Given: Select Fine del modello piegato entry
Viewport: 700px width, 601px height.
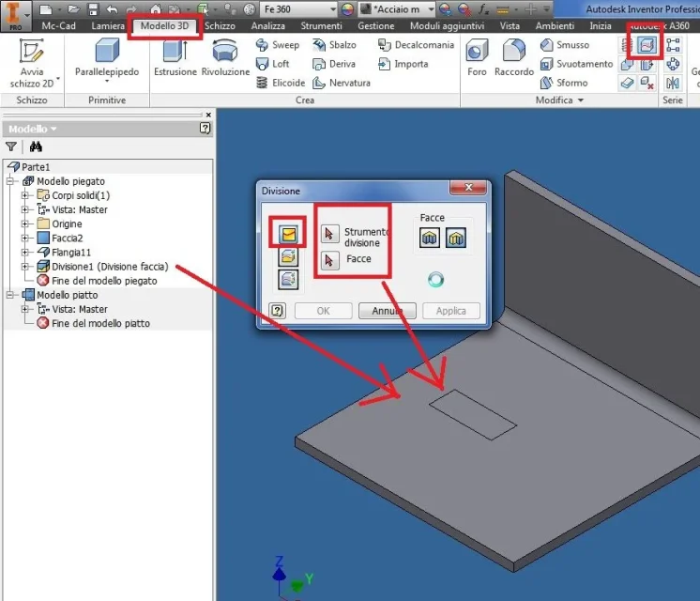Looking at the screenshot, I should click(98, 281).
